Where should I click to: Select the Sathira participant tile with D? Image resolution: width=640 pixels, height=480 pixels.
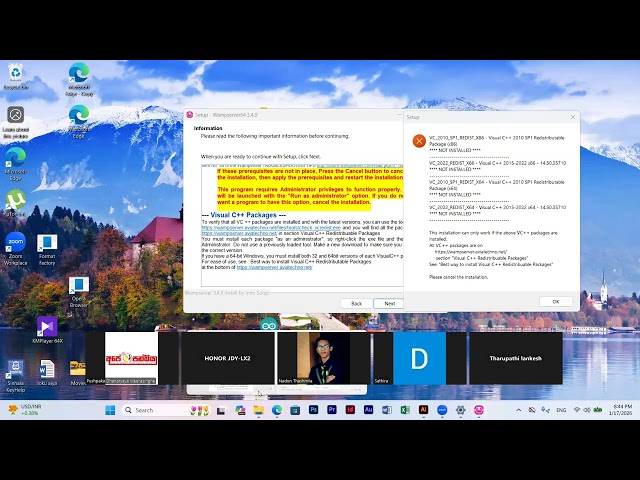pyautogui.click(x=420, y=358)
